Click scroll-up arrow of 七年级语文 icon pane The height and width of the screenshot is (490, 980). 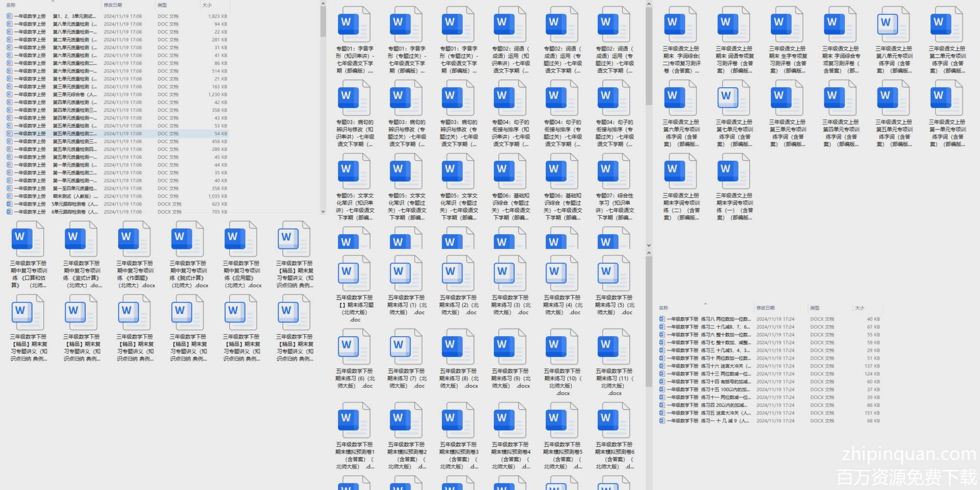[649, 4]
